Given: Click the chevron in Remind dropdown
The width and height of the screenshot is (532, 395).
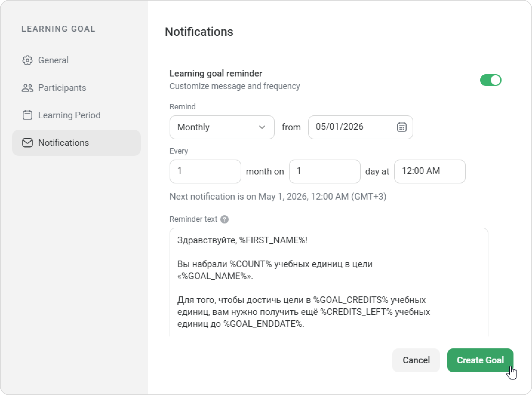Looking at the screenshot, I should pyautogui.click(x=262, y=127).
